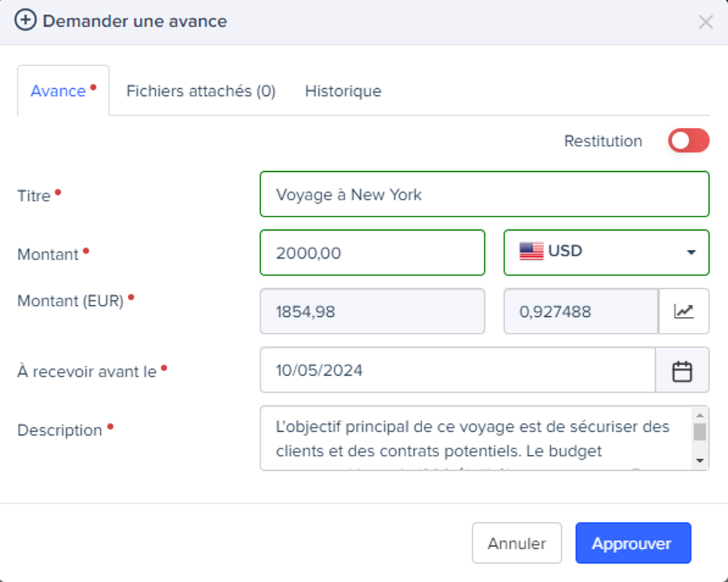Image resolution: width=728 pixels, height=582 pixels.
Task: Click the date field 10/05/2024
Action: tap(458, 370)
